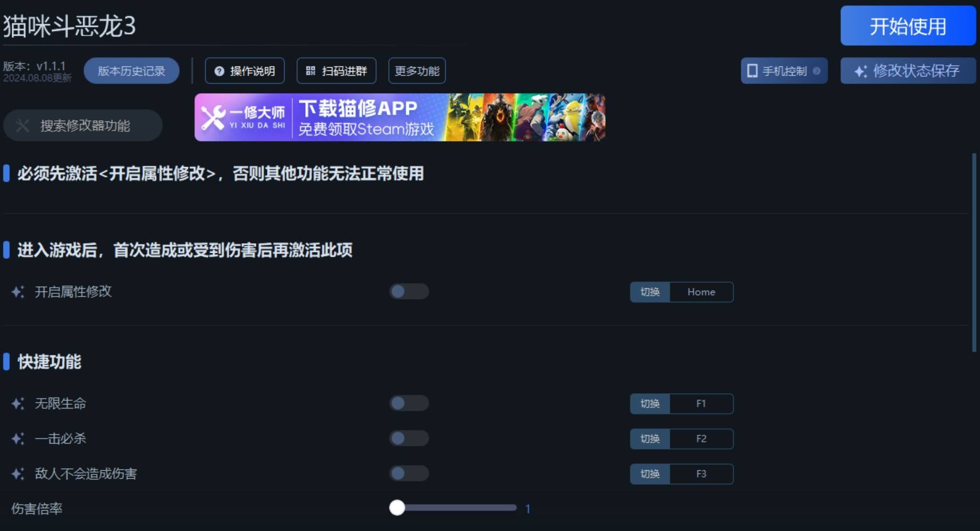Click the 敌人不会造成伤害 label

(86, 474)
